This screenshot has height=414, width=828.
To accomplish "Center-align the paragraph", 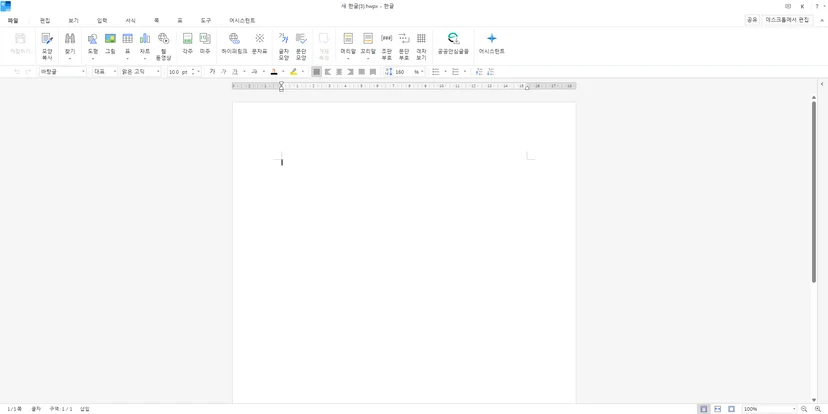I will coord(339,72).
